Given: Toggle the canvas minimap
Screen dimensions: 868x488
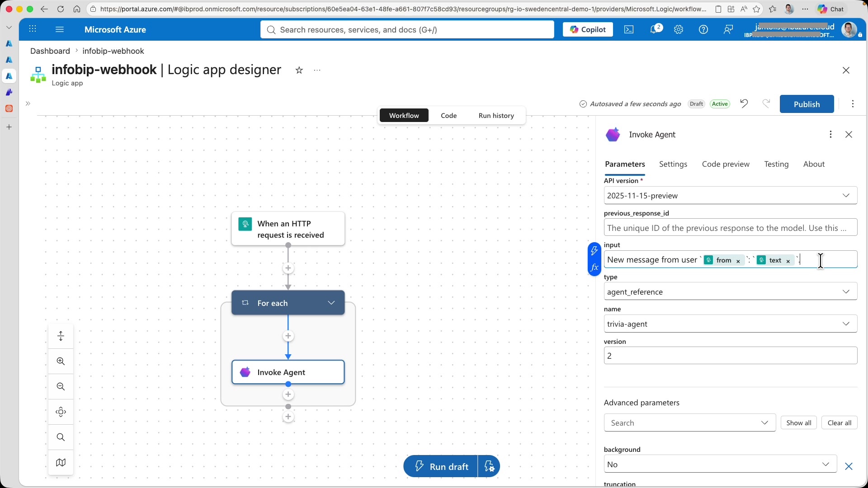Looking at the screenshot, I should pos(61,463).
